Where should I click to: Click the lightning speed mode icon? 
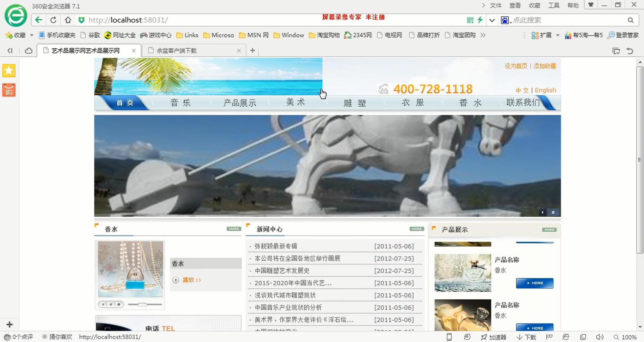480,20
